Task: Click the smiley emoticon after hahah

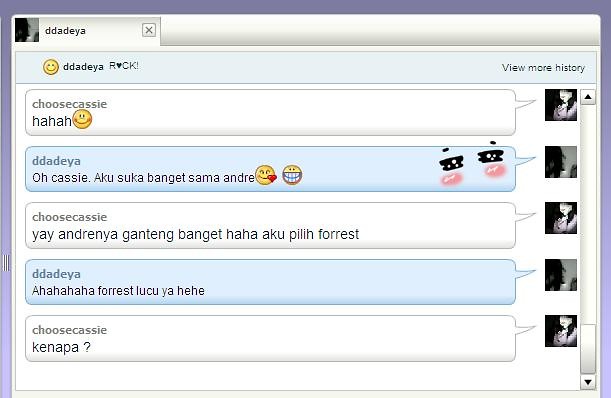Action: [x=82, y=119]
